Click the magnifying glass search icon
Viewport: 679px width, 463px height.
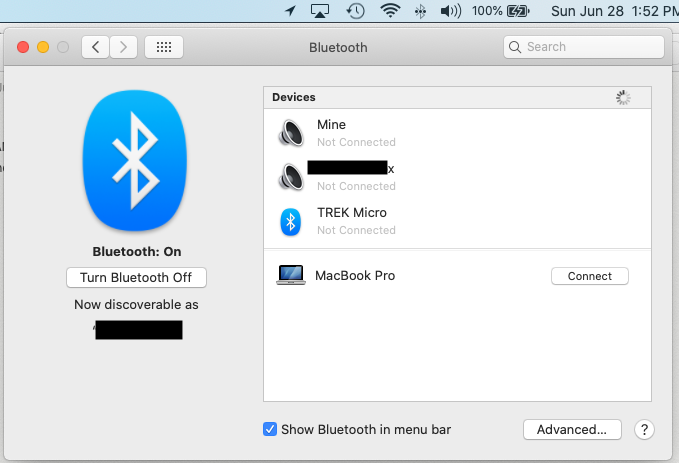click(x=514, y=47)
